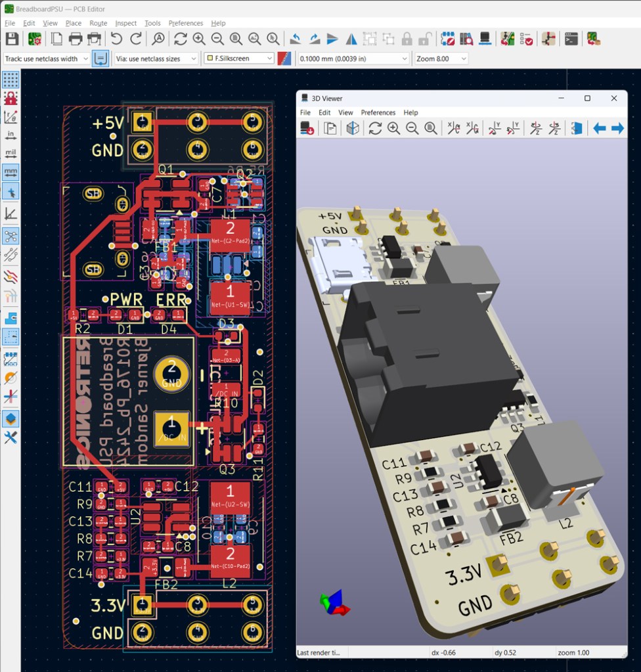This screenshot has width=641, height=672.
Task: Open the Design Rules Checker
Action: coord(527,39)
